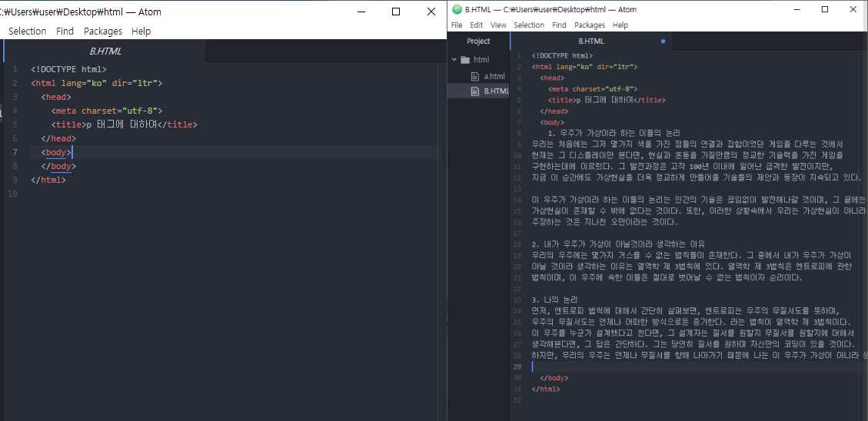Click heading '2. 내가 우주가' in right editor
Screen dimensions: 868x421
(618, 244)
